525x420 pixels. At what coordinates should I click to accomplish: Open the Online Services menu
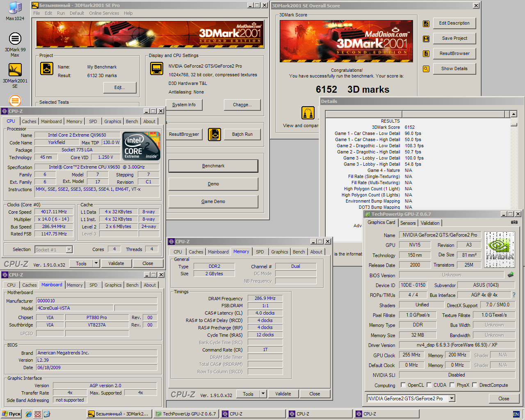point(104,13)
